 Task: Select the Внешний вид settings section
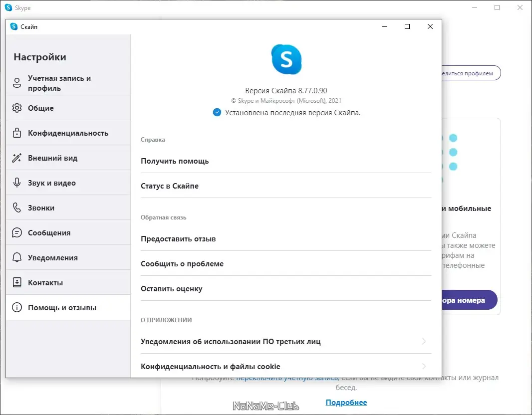pos(68,158)
